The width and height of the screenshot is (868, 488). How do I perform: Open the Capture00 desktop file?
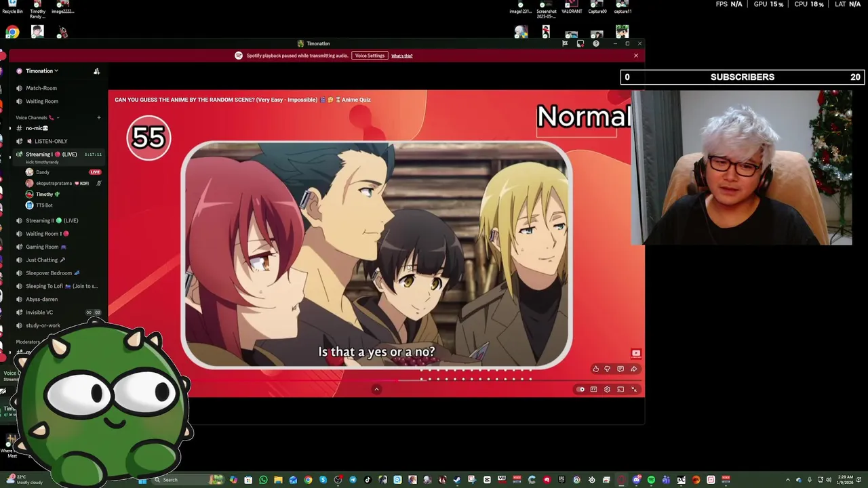(597, 7)
